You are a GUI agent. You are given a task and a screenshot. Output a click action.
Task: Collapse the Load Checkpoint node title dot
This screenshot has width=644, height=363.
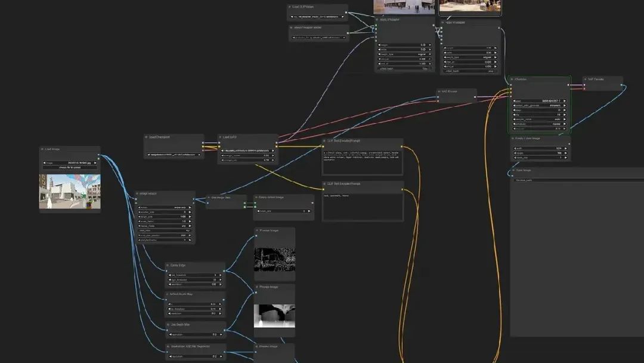pyautogui.click(x=146, y=137)
